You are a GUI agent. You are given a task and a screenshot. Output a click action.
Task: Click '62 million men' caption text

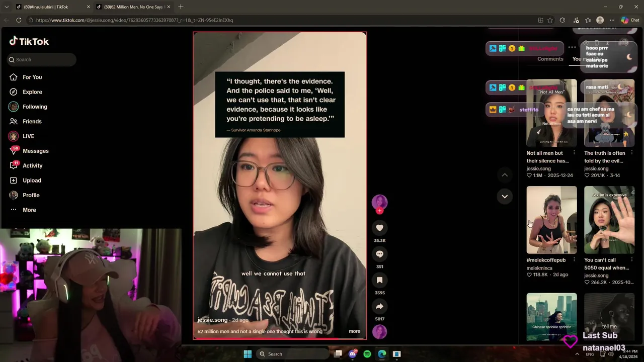pos(260,331)
